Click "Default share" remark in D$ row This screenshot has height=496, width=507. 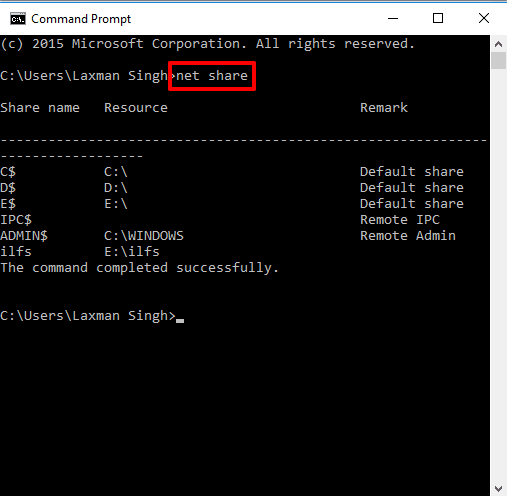(412, 188)
